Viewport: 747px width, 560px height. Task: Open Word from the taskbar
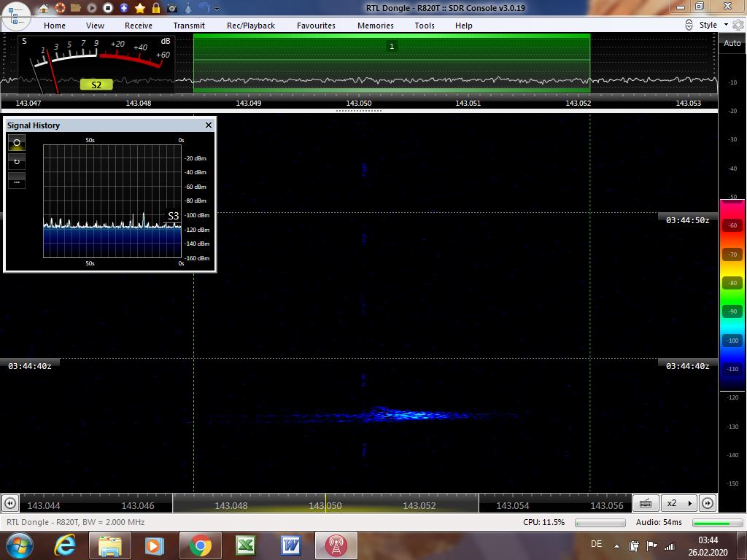pyautogui.click(x=290, y=545)
